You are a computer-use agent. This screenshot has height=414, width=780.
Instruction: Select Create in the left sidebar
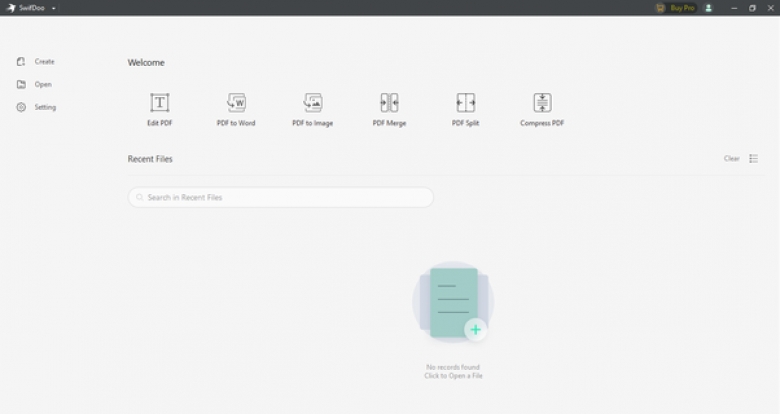pyautogui.click(x=44, y=62)
